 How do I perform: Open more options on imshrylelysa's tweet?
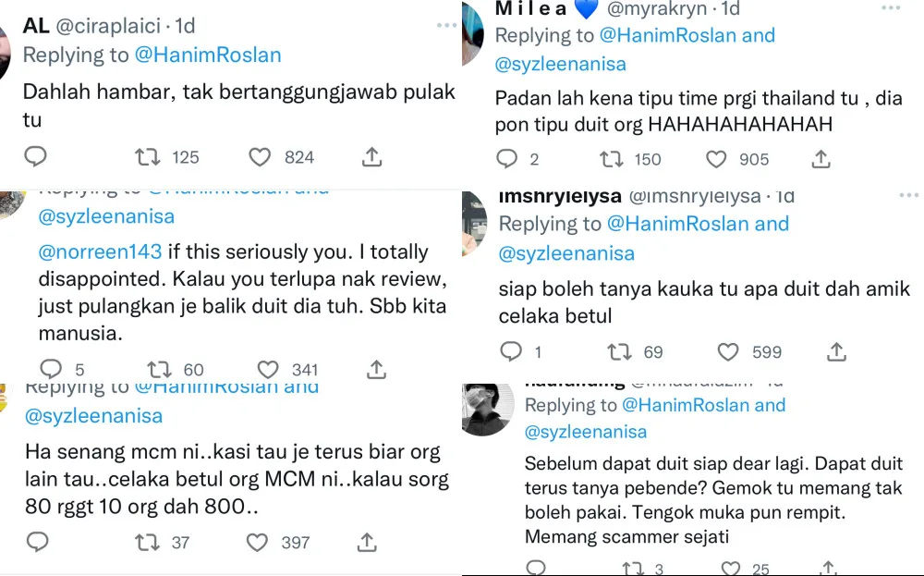pos(909,195)
